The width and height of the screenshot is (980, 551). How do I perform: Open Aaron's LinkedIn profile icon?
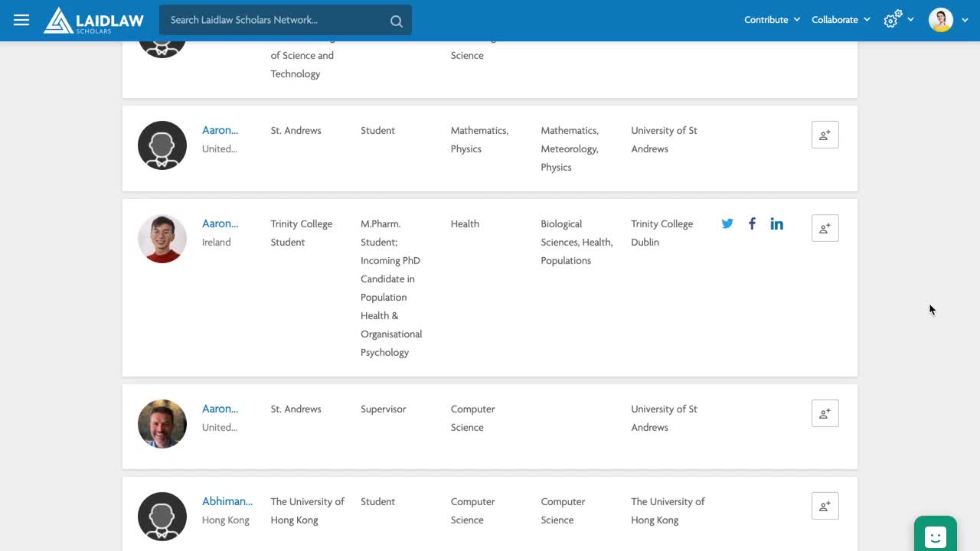coord(776,223)
